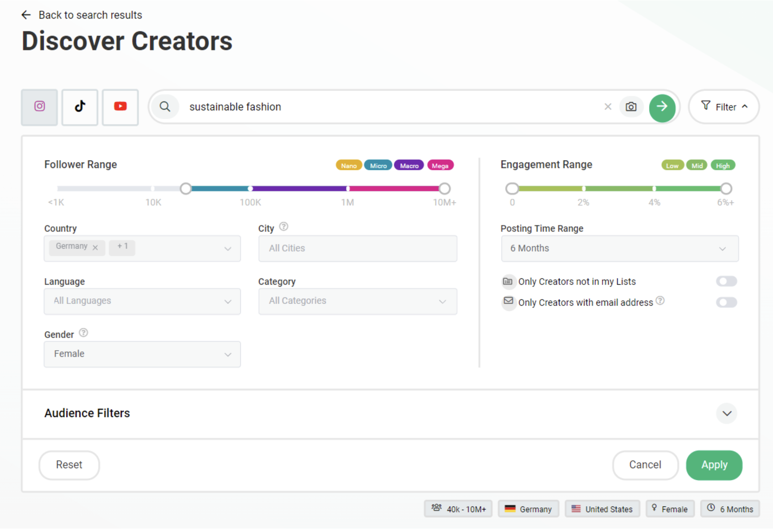
Task: Click the City help question mark icon
Action: (x=284, y=227)
